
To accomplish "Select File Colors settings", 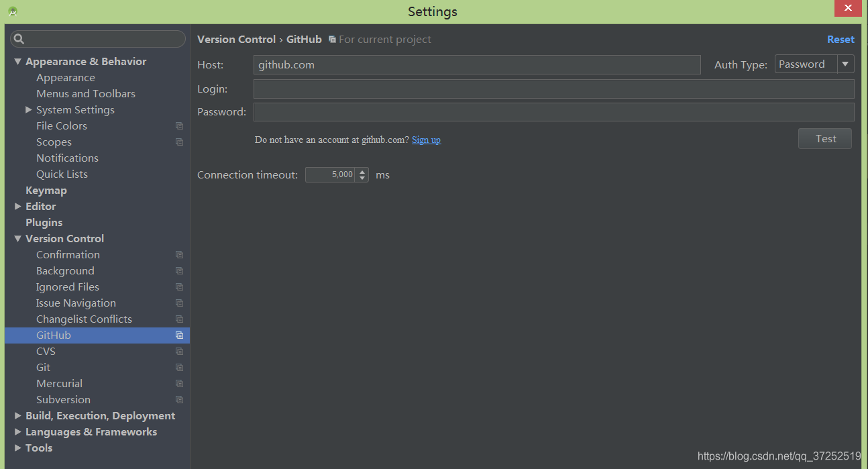I will (62, 126).
